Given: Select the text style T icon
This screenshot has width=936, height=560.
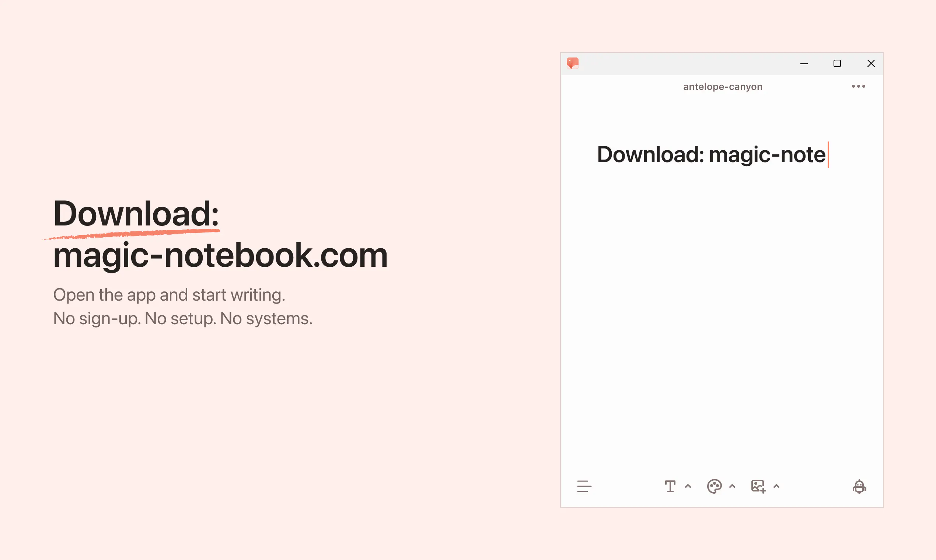Looking at the screenshot, I should [670, 486].
